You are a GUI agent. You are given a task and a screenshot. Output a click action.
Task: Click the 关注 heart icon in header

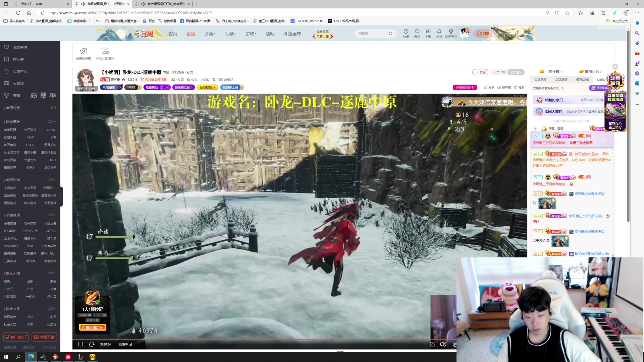click(417, 32)
